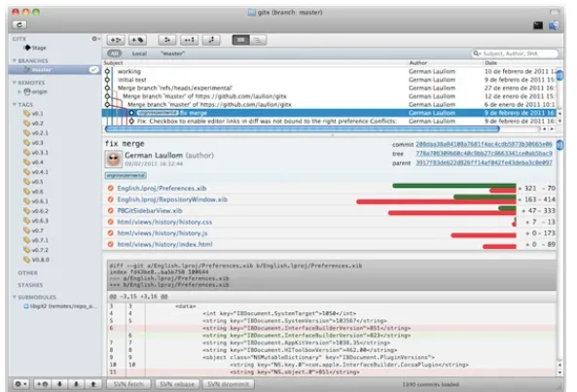Click the push up-arrow button in bottom bar

pyautogui.click(x=93, y=384)
